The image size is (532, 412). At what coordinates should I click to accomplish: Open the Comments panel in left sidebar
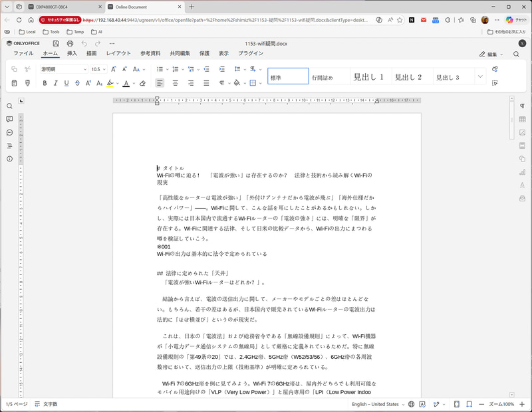point(9,119)
